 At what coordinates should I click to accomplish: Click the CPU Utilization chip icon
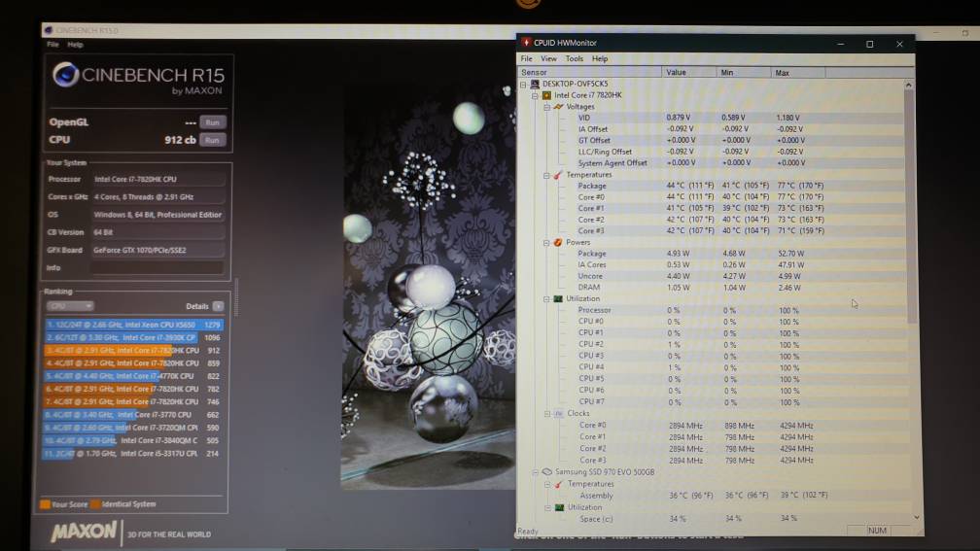point(558,298)
